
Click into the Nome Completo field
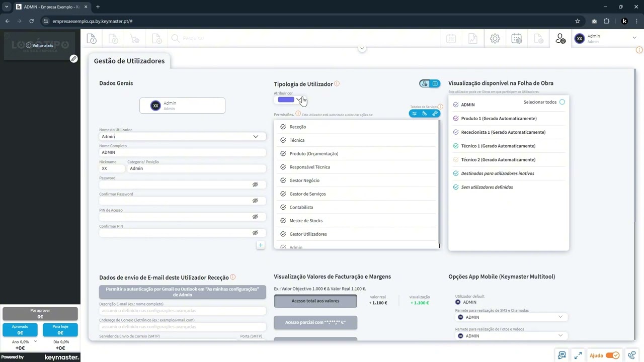183,152
